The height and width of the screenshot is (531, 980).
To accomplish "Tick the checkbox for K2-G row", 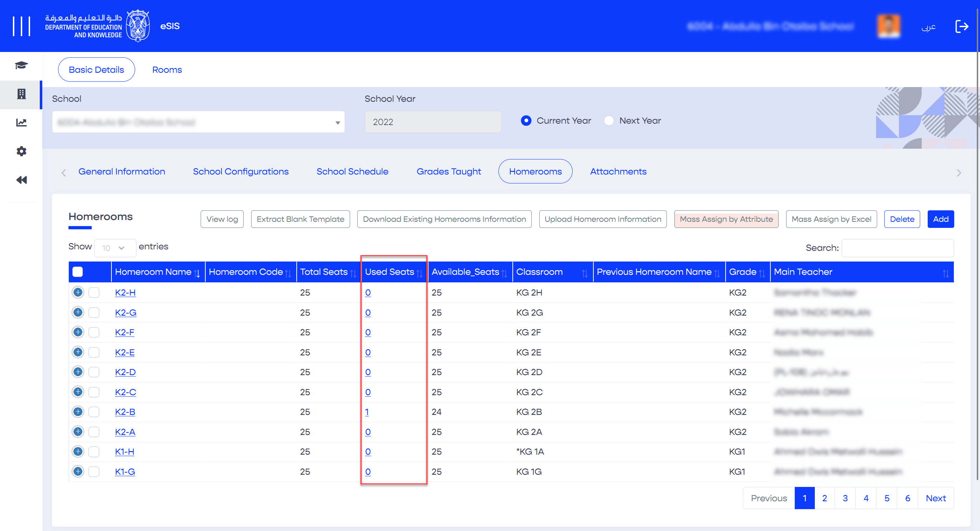I will (94, 313).
